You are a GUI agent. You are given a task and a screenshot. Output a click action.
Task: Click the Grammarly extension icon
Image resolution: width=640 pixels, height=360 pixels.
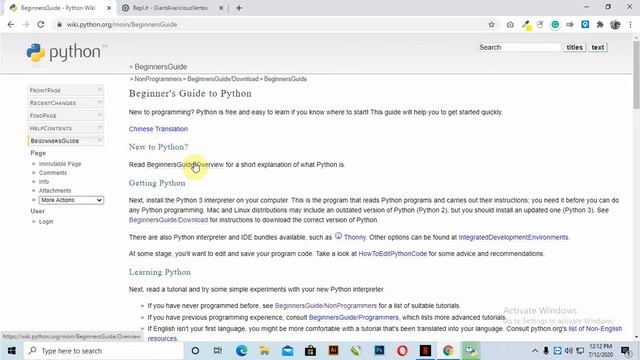555,24
